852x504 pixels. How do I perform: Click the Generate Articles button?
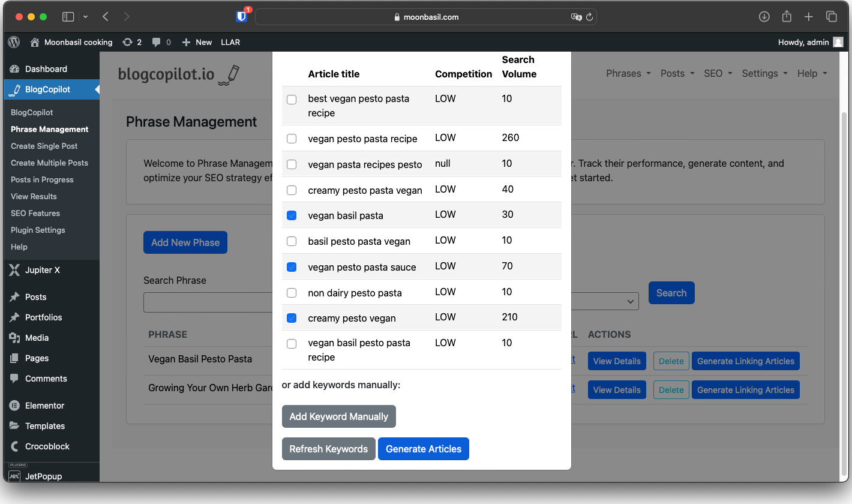click(x=424, y=449)
